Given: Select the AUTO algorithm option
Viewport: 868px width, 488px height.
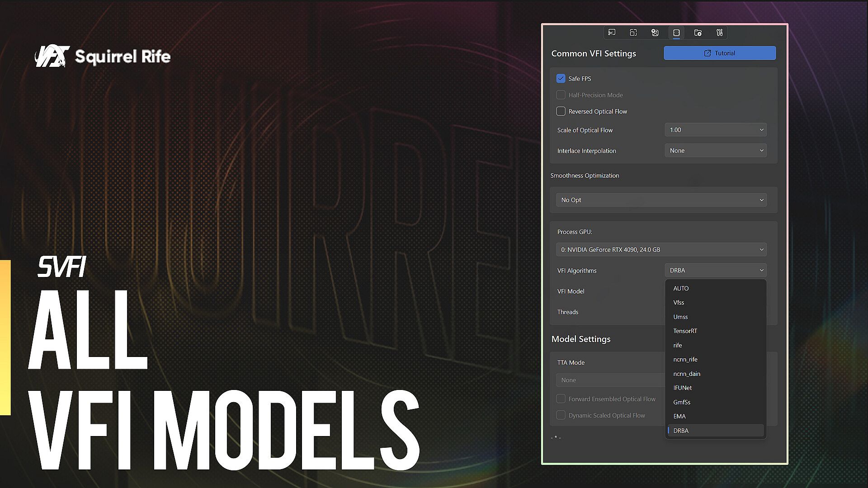Looking at the screenshot, I should (x=681, y=288).
